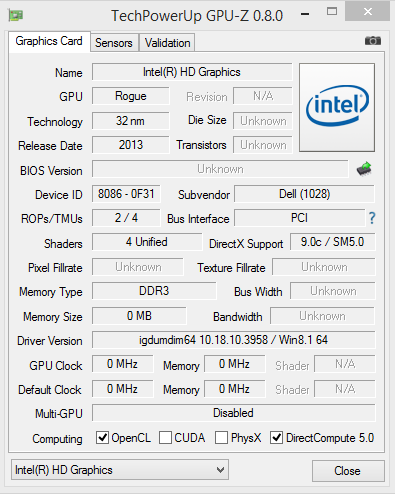
Task: Click the Technology field showing 32 nm
Action: point(131,121)
